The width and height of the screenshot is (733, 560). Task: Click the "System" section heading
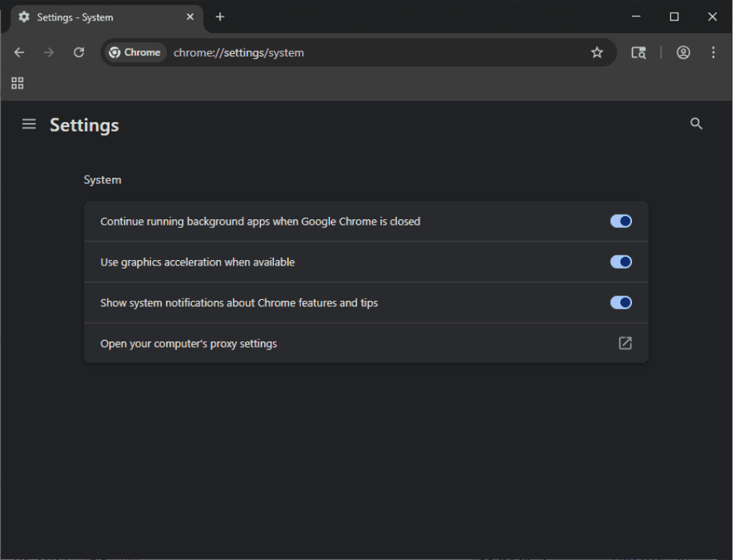point(103,180)
